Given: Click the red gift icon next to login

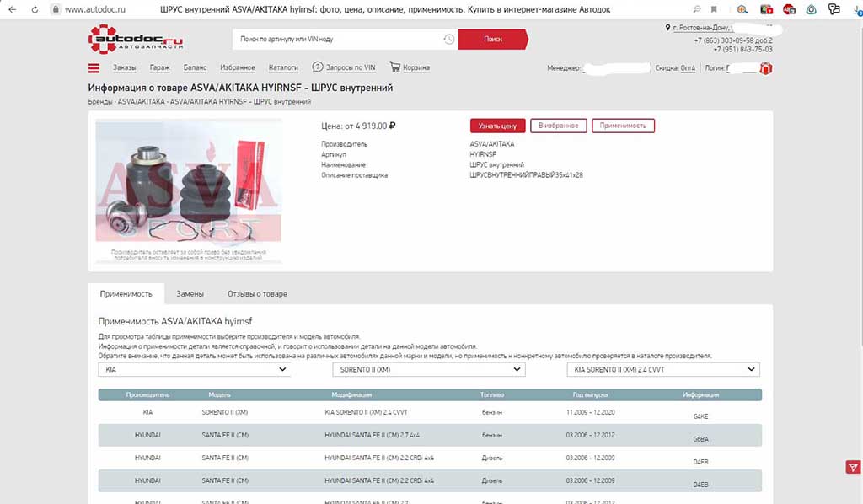Looking at the screenshot, I should pos(765,68).
